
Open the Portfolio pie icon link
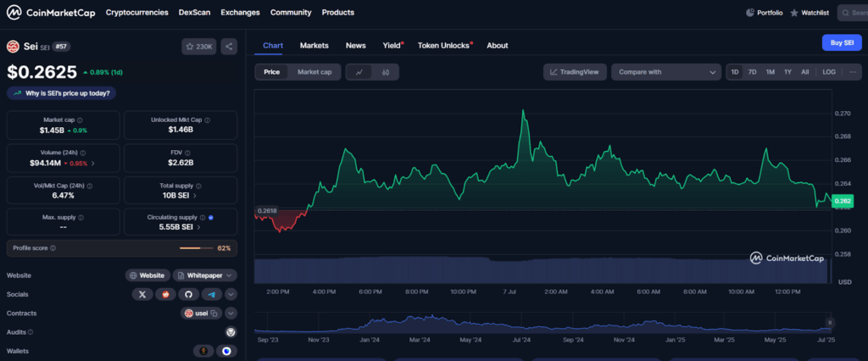coord(764,12)
